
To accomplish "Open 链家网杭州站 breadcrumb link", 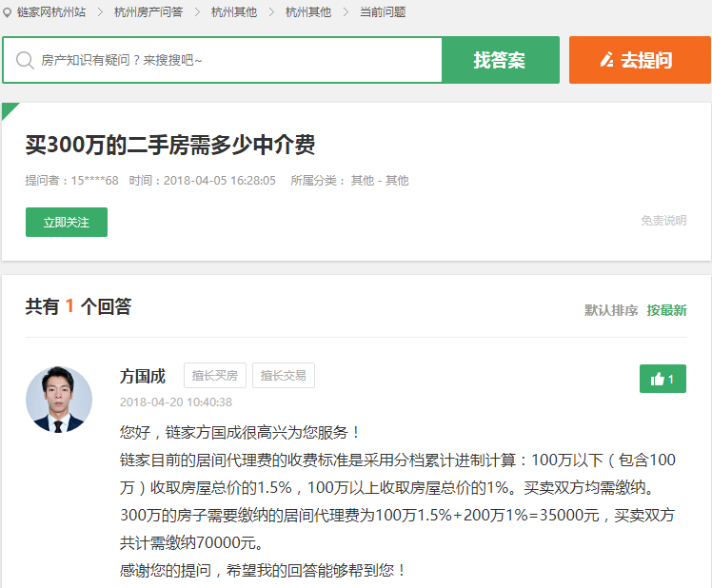I will click(51, 12).
